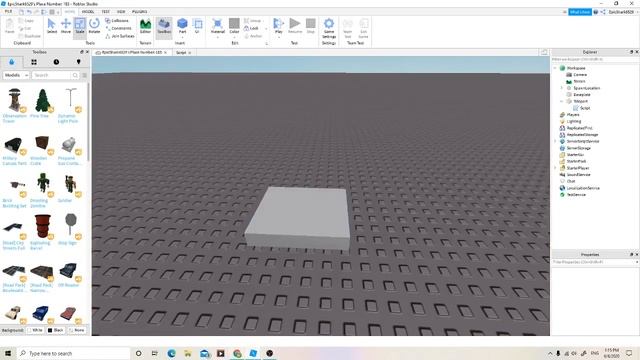The width and height of the screenshot is (640, 360).
Task: Insert the Observation Tower model
Action: pyautogui.click(x=14, y=105)
